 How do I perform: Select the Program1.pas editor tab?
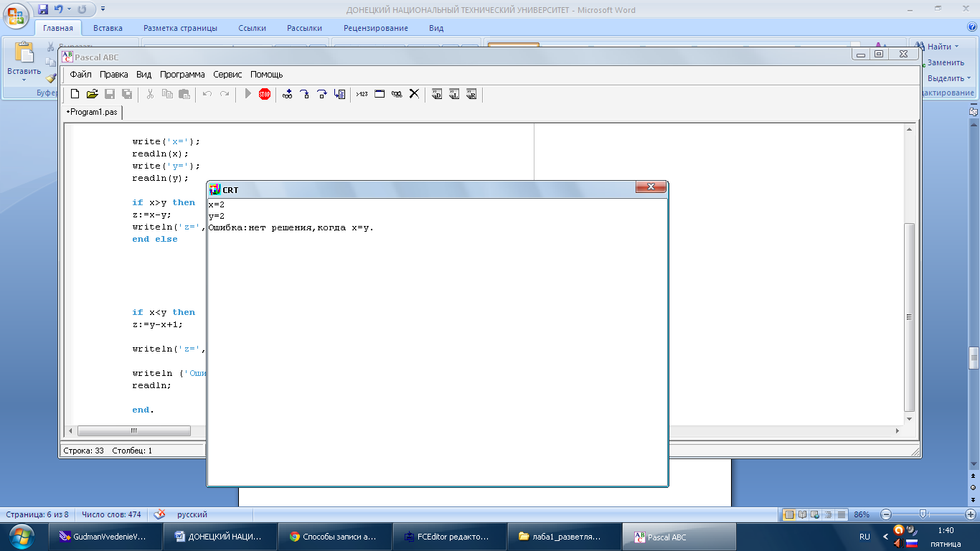(93, 112)
